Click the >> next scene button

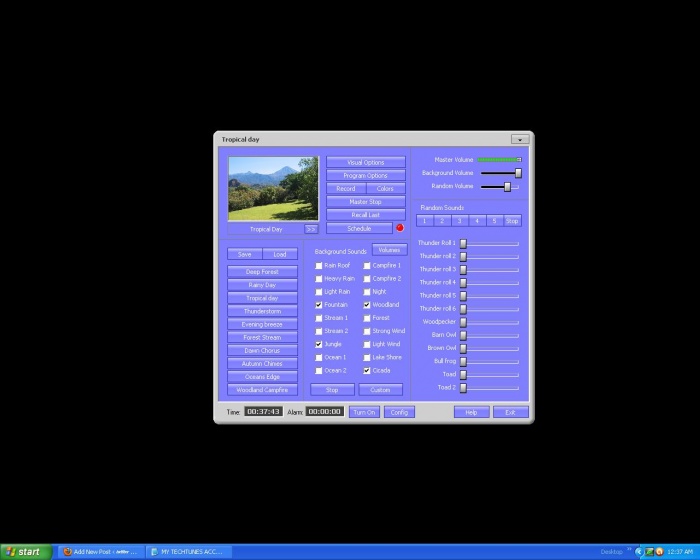(x=311, y=229)
